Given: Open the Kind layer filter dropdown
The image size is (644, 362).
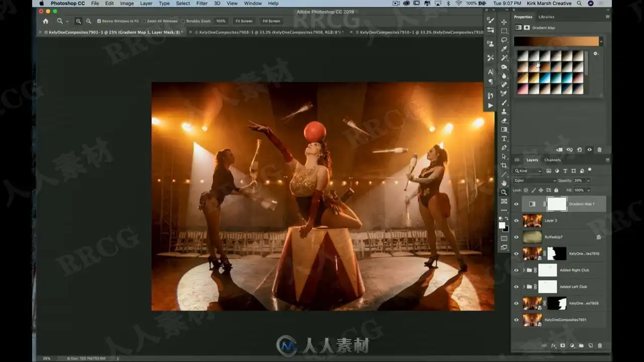Looking at the screenshot, I should (528, 171).
